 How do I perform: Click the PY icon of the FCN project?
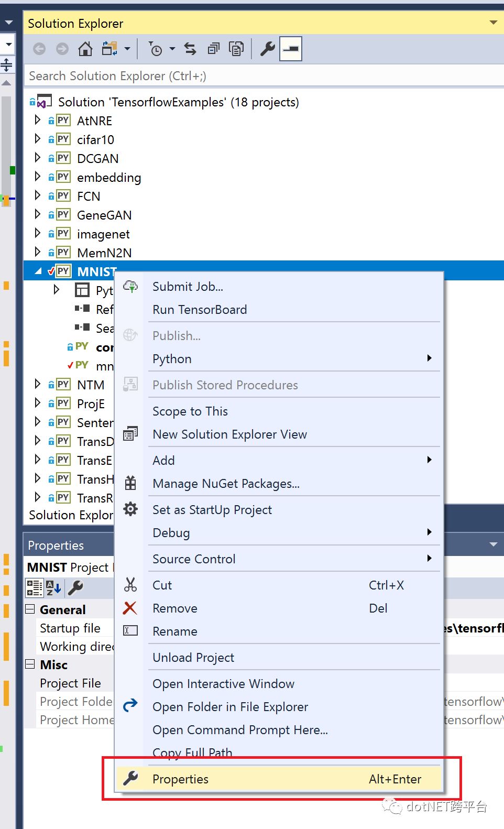pos(63,196)
